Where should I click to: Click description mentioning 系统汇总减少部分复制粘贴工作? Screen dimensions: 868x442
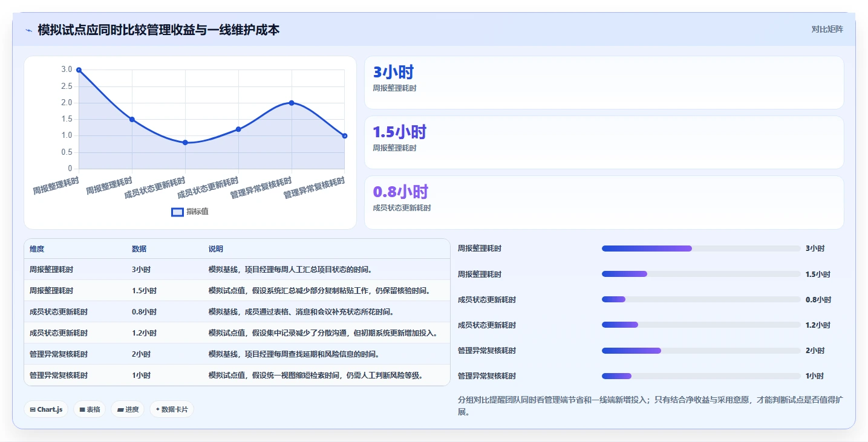coord(321,291)
